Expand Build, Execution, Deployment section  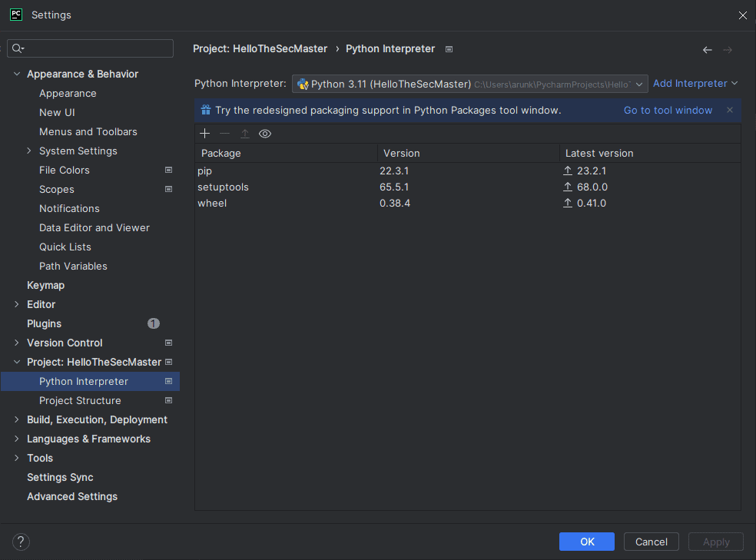(17, 419)
